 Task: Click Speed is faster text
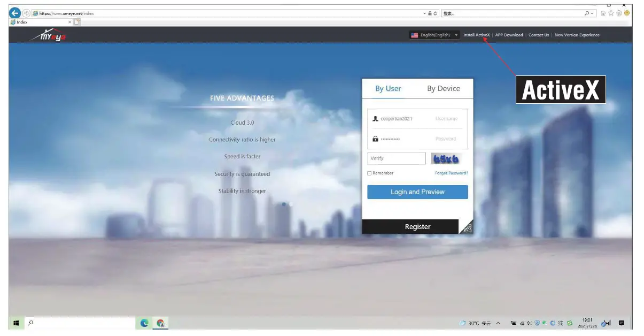pos(242,157)
